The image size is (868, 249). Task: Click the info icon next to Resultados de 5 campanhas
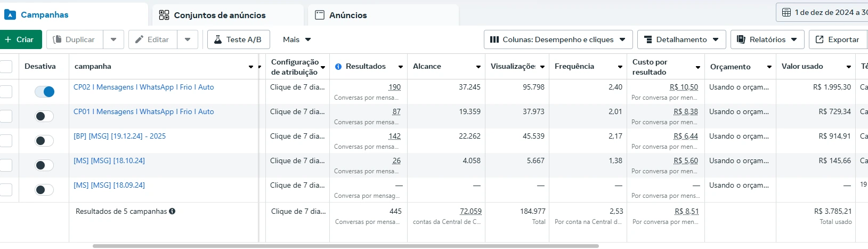coord(172,211)
